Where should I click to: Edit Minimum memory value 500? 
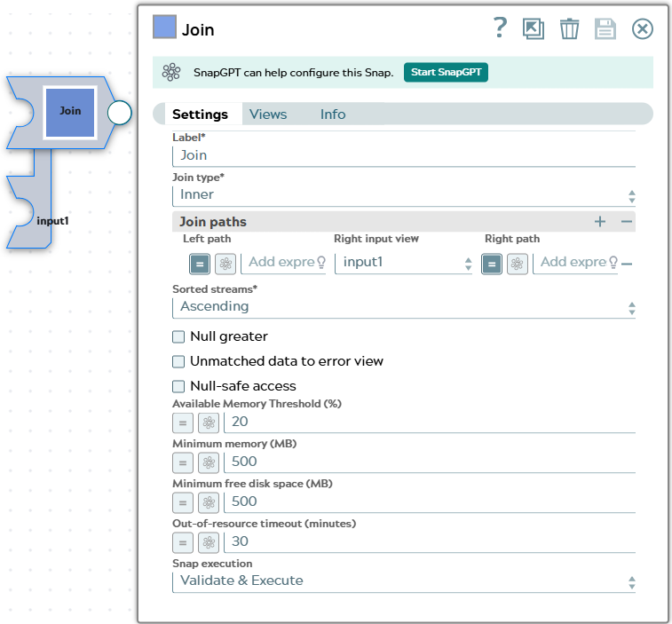[430, 462]
